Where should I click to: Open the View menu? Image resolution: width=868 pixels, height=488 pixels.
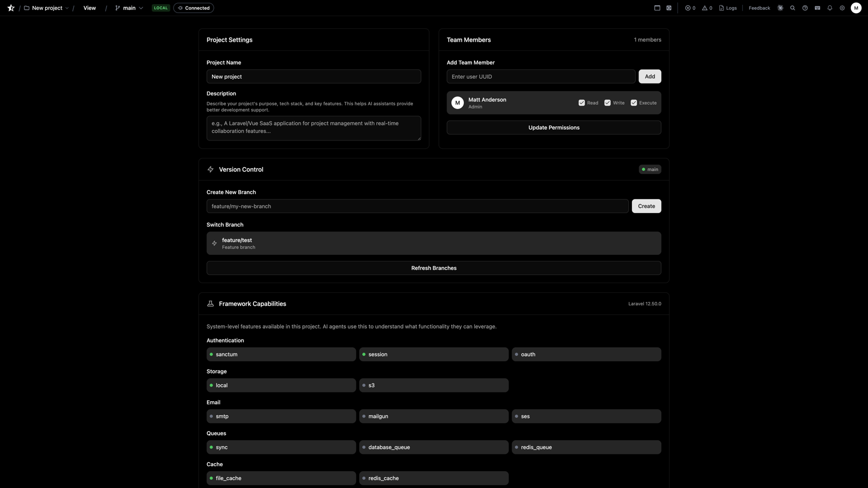89,8
